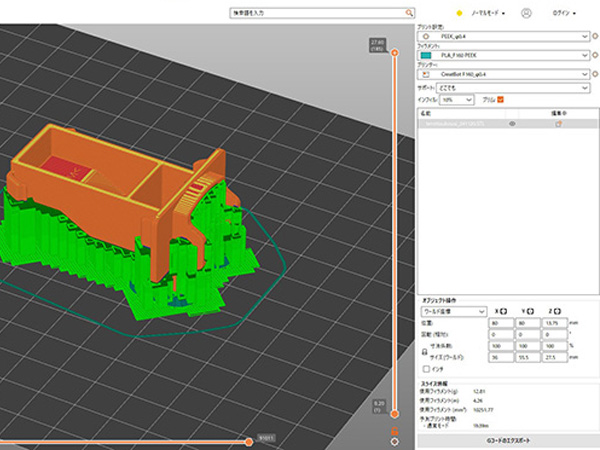Image resolution: width=600 pixels, height=450 pixels.
Task: Click the edit icon in object list row
Action: click(559, 123)
